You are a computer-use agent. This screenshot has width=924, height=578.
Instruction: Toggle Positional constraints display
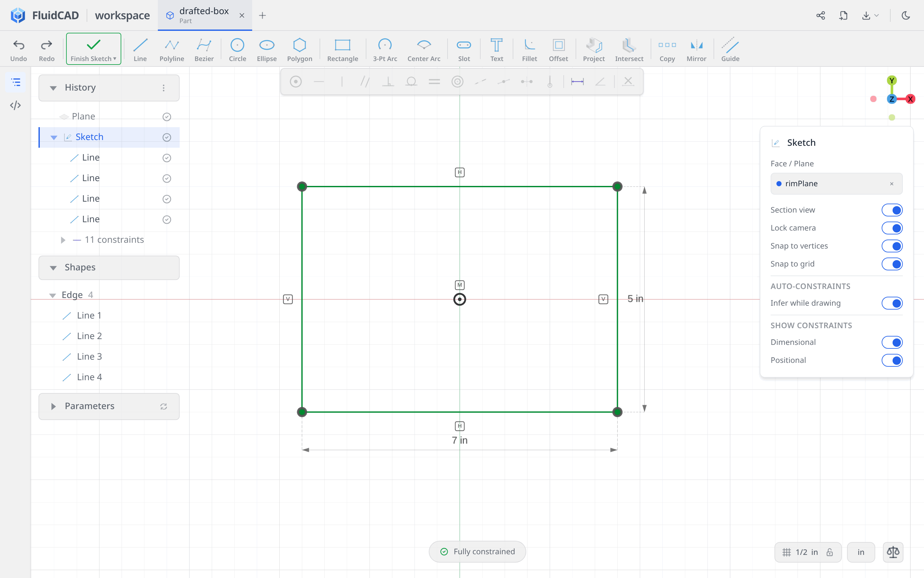pyautogui.click(x=892, y=360)
